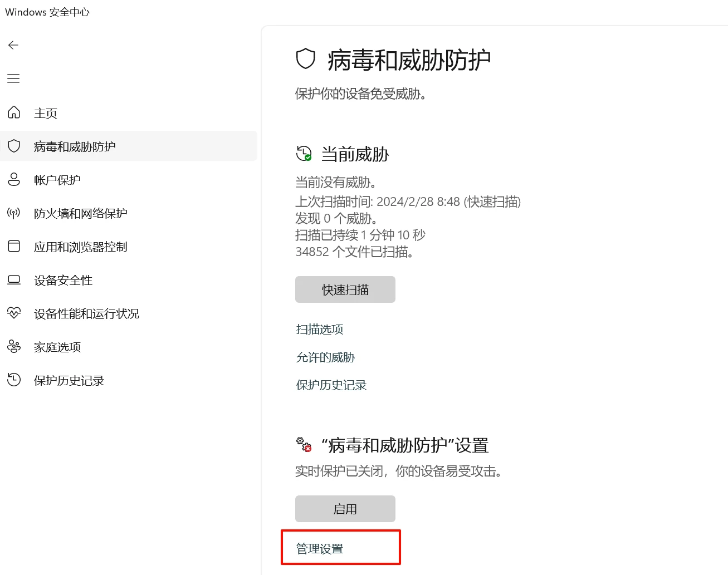
Task: Click the family icon beside 家庭选项
Action: pyautogui.click(x=14, y=347)
